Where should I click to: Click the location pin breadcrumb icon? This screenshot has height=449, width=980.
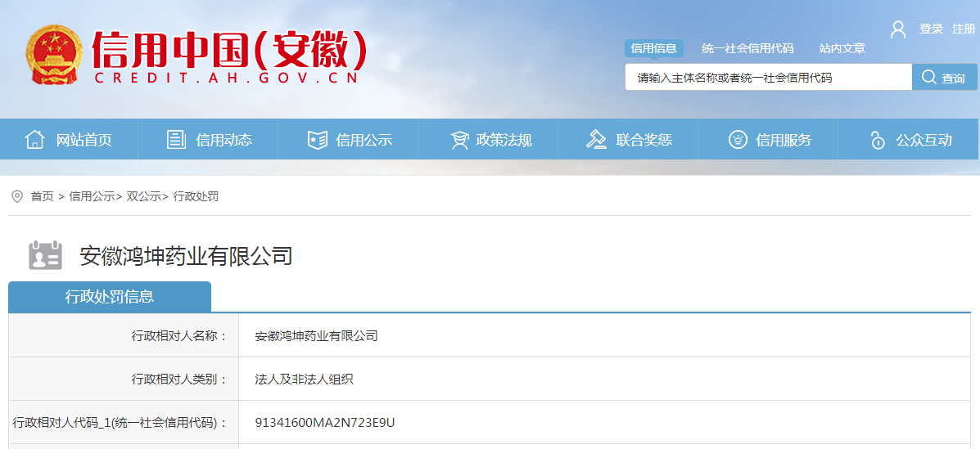pyautogui.click(x=17, y=197)
